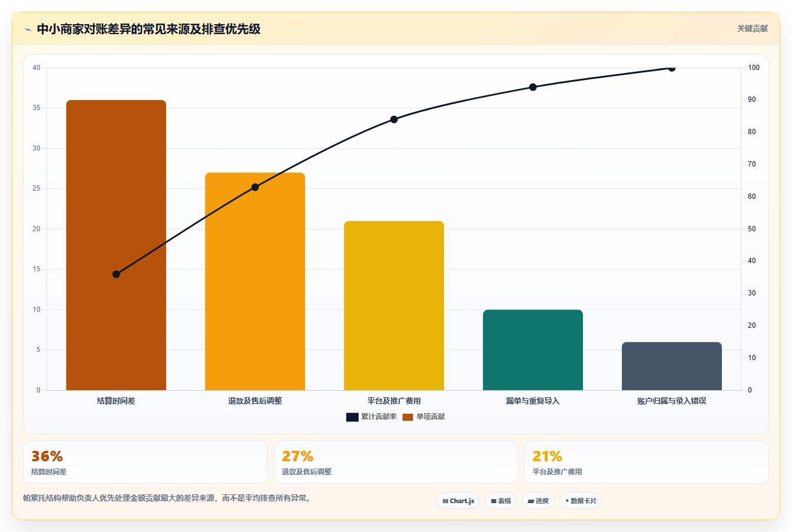Toggle the 单项贡献 legend swatch
The image size is (792, 532).
coord(407,417)
